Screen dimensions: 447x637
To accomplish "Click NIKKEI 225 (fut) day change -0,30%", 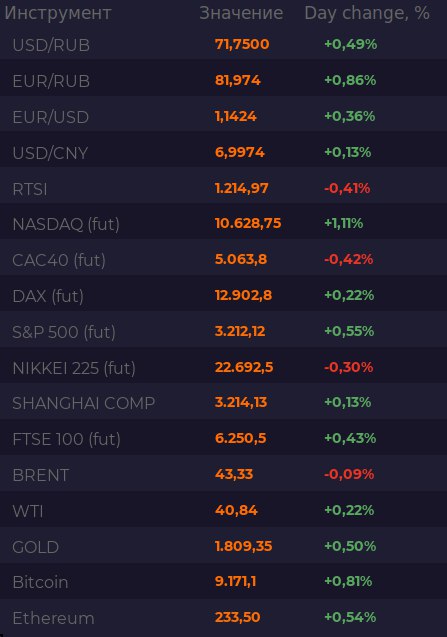I will 348,367.
